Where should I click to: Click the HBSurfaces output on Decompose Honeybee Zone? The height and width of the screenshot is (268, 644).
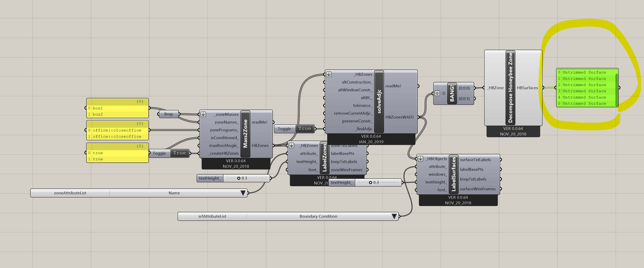click(x=527, y=88)
